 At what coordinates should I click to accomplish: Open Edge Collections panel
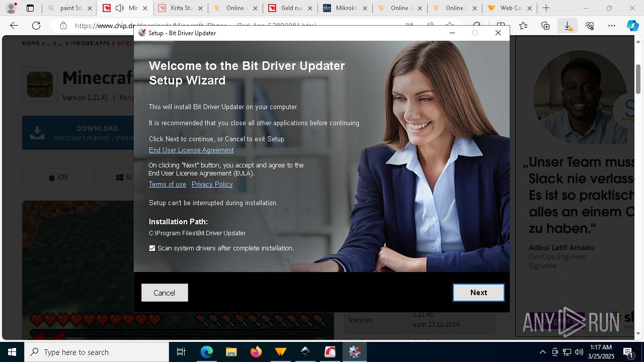[x=545, y=26]
